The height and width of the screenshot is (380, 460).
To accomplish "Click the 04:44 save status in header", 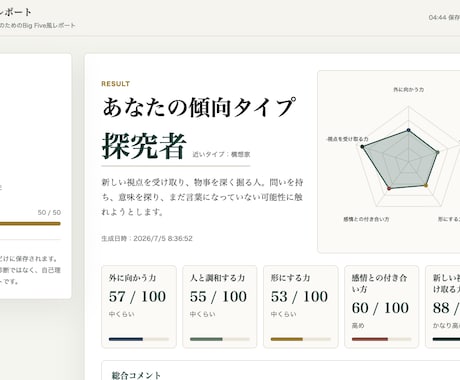I will pyautogui.click(x=444, y=17).
